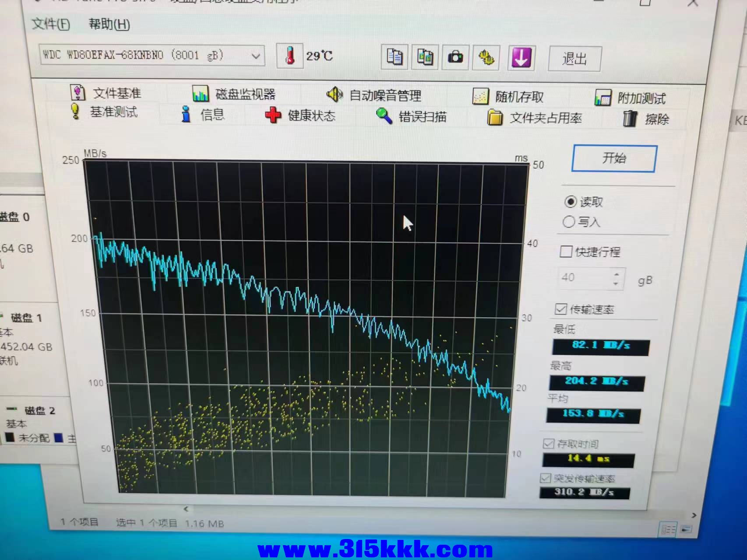Expand the WDC WD80EFAX drive dropdown
747x560 pixels.
point(256,56)
